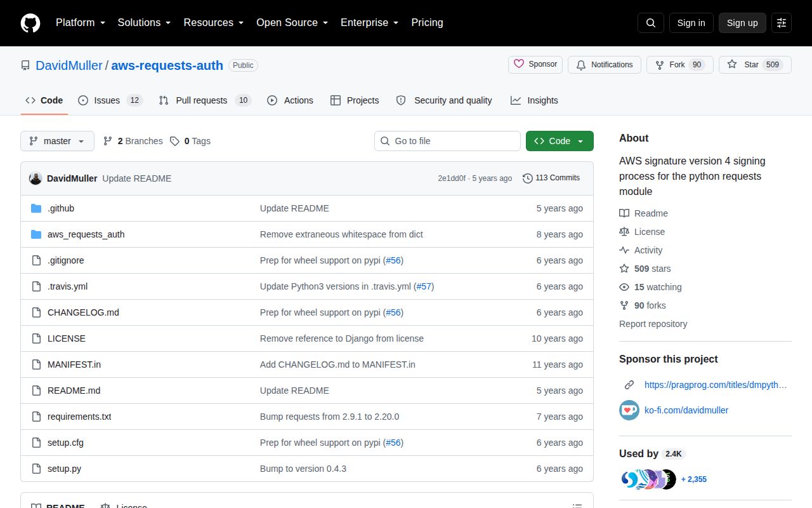The width and height of the screenshot is (812, 508).
Task: Click Used by dependents avatar group
Action: point(648,479)
